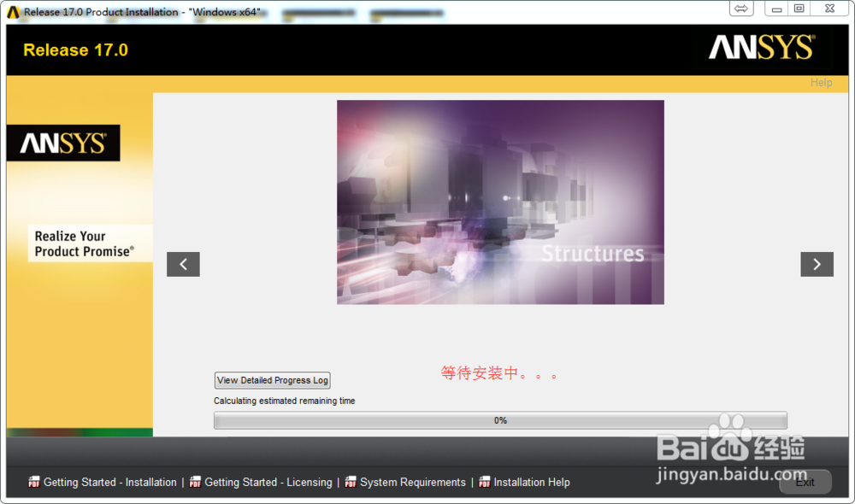This screenshot has width=855, height=504.
Task: Click the 'Release 17.0' header title
Action: (x=76, y=50)
